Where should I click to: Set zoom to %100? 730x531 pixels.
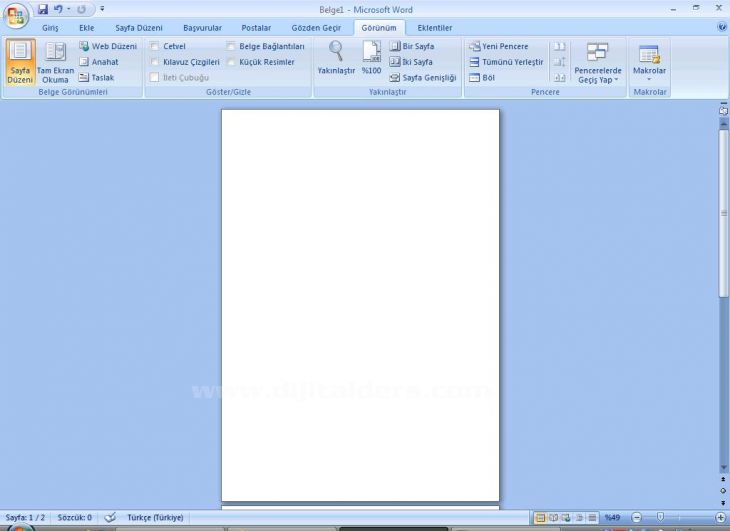click(x=372, y=58)
